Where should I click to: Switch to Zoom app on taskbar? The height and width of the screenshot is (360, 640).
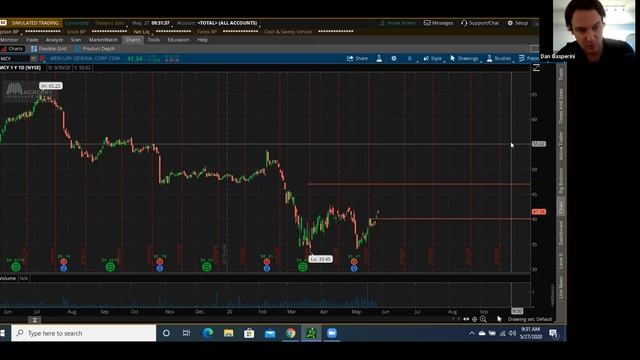(x=331, y=333)
